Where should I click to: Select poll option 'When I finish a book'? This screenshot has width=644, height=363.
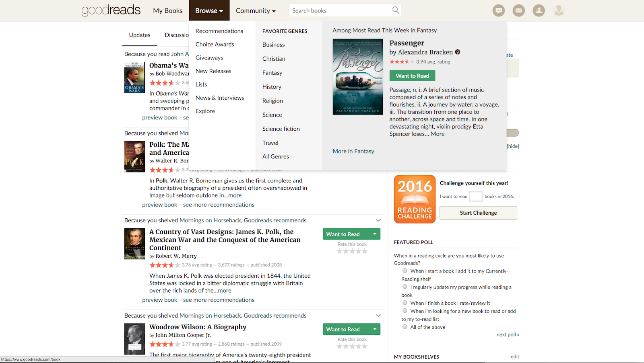405,303
